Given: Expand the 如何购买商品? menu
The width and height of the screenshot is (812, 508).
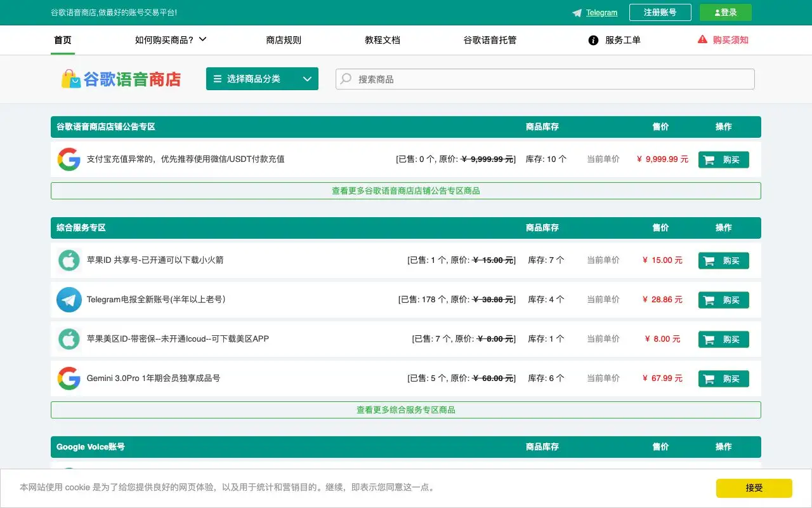Looking at the screenshot, I should click(x=171, y=40).
